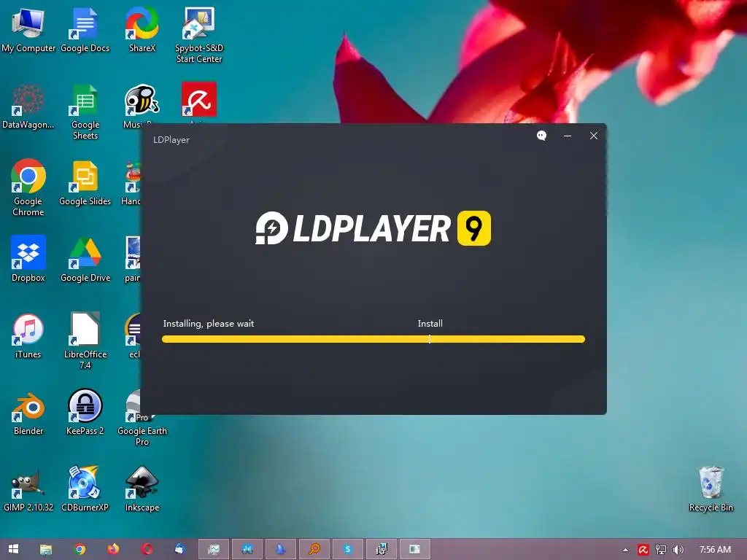Click the 'Install' stage label above the progress bar

[x=430, y=323]
